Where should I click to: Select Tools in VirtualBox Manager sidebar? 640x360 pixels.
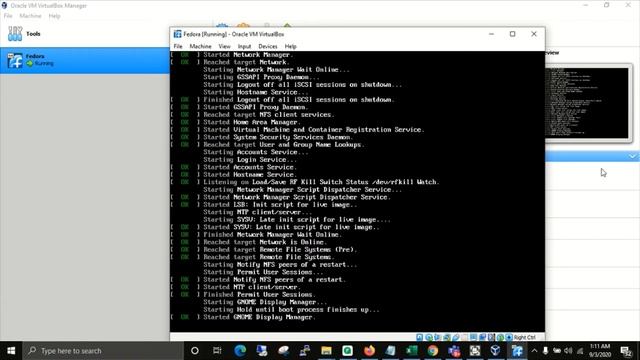click(x=85, y=34)
